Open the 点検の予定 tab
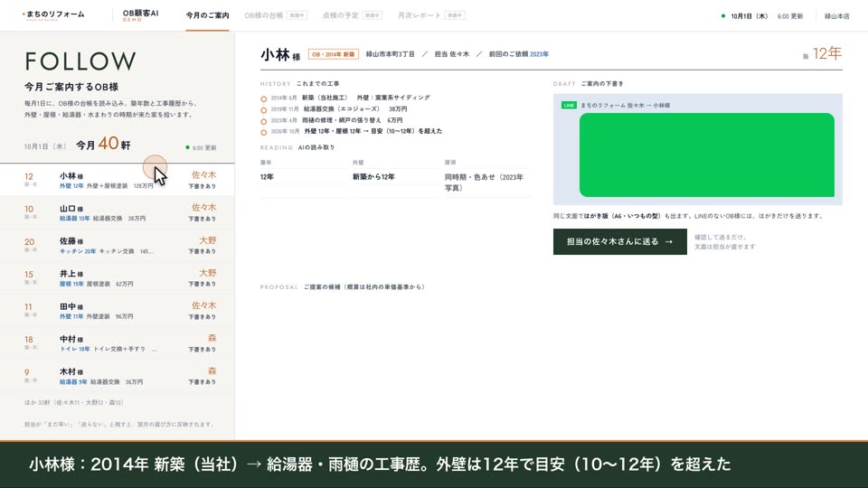The width and height of the screenshot is (868, 488). click(352, 15)
